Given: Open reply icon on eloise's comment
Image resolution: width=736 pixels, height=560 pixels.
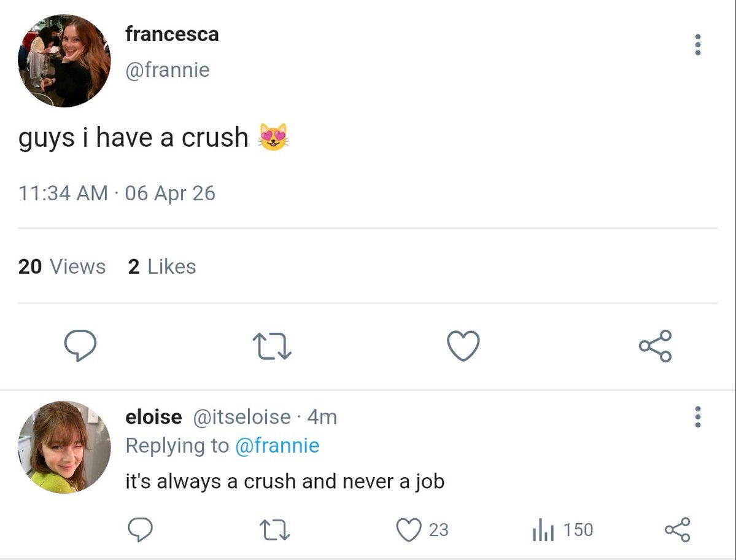Looking at the screenshot, I should click(141, 529).
